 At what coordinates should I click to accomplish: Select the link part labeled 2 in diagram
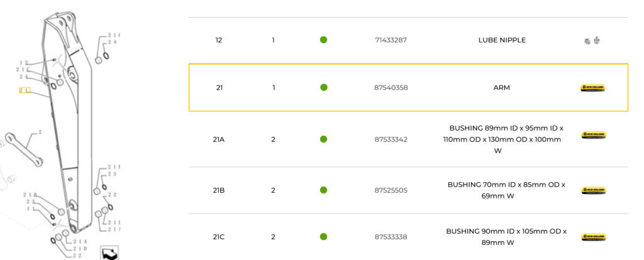coord(25,149)
